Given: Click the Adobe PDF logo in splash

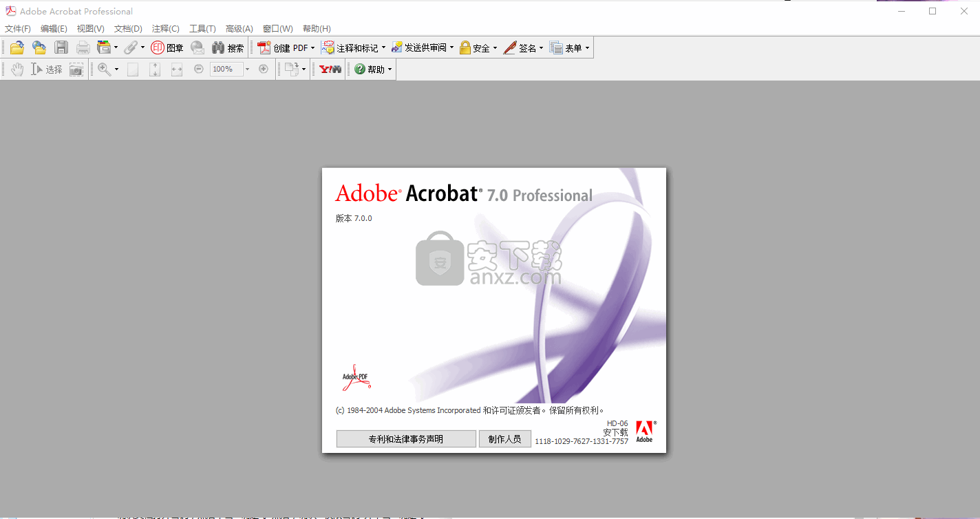Looking at the screenshot, I should [356, 377].
